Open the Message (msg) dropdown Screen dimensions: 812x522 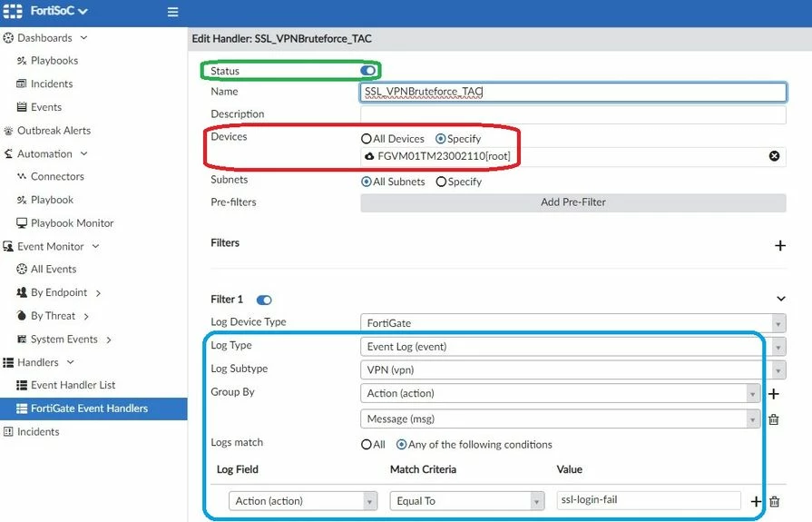click(561, 419)
